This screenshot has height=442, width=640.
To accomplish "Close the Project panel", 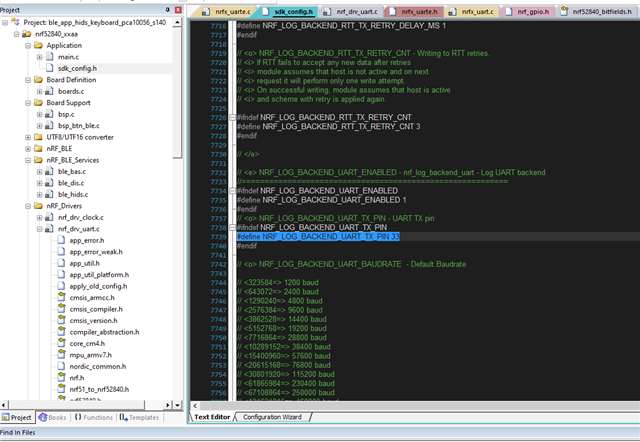I will tap(178, 9).
